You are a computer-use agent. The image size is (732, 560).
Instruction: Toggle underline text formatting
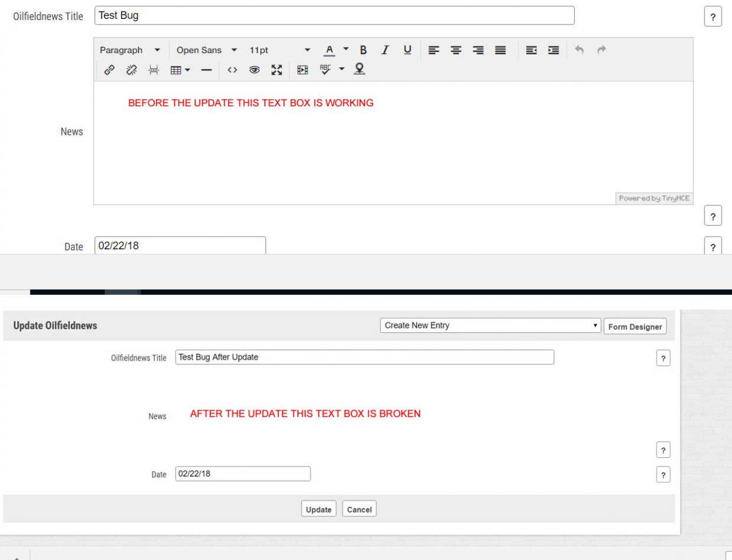click(407, 50)
